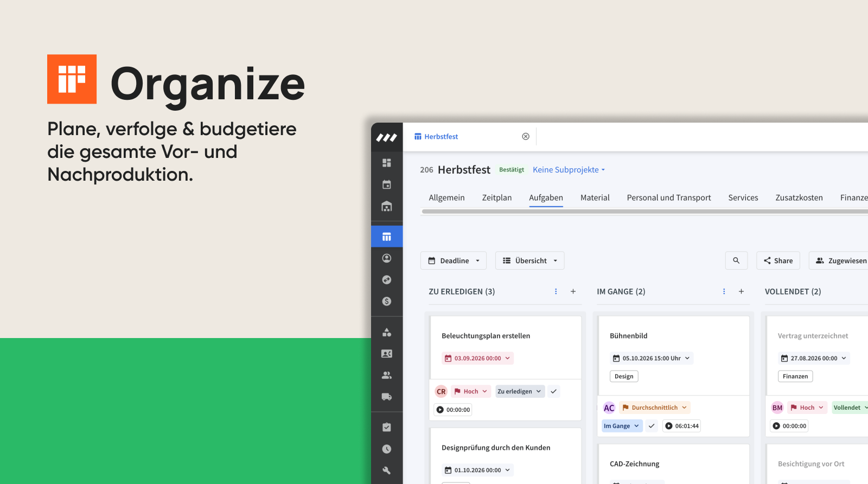Expand the Deadline dropdown
868x484 pixels.
[x=454, y=260]
